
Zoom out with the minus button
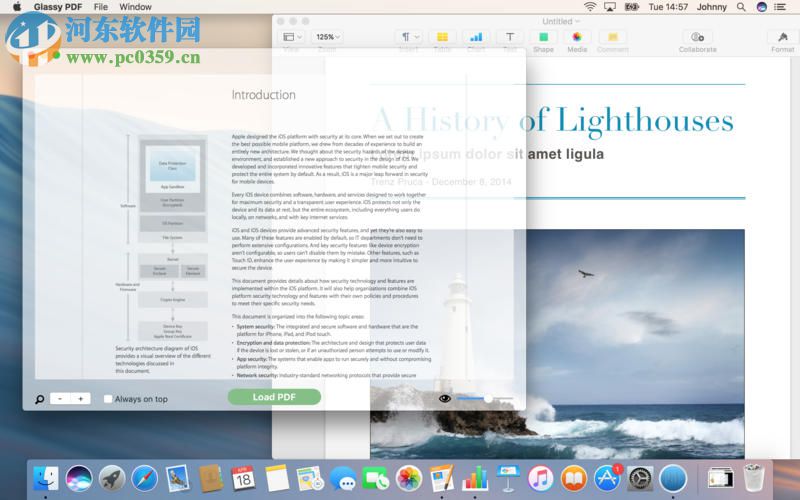[60, 398]
